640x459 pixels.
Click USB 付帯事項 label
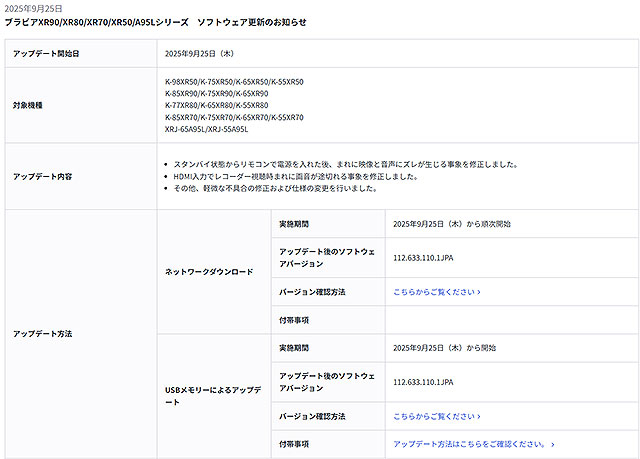(294, 444)
